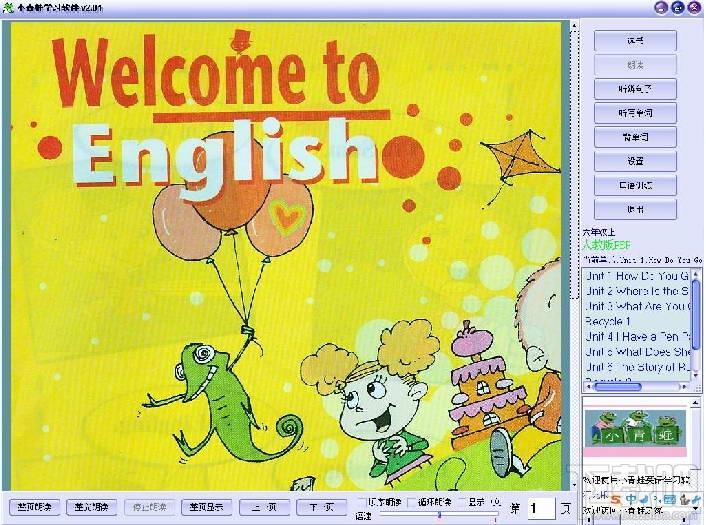
Task: Click the unit list scroll down arrow
Action: 696,376
